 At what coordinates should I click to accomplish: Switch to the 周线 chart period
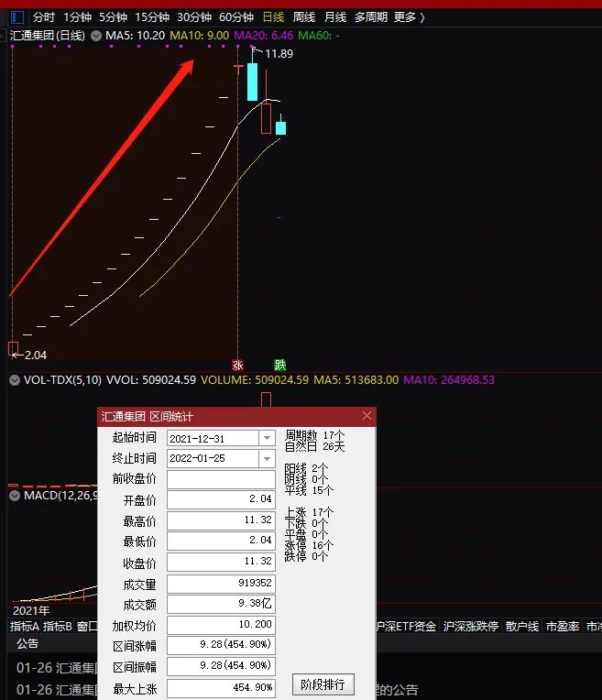pos(303,17)
